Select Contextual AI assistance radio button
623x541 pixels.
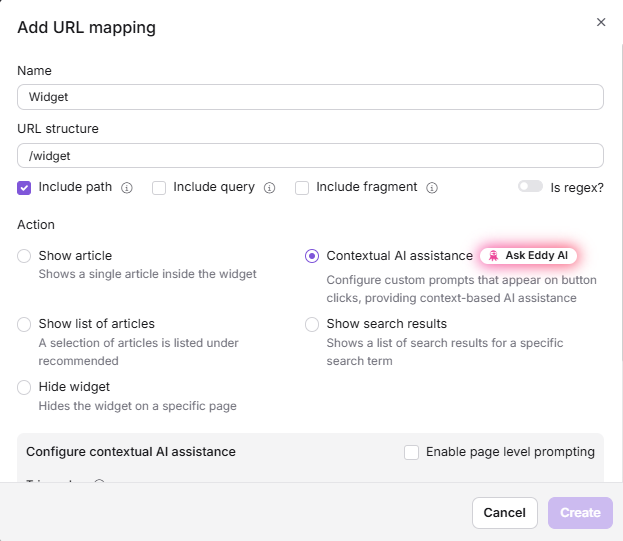point(312,256)
